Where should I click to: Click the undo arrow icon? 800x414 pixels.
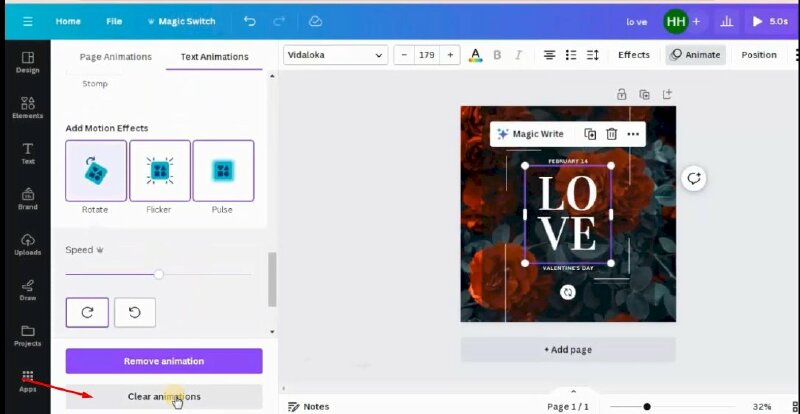(x=249, y=21)
